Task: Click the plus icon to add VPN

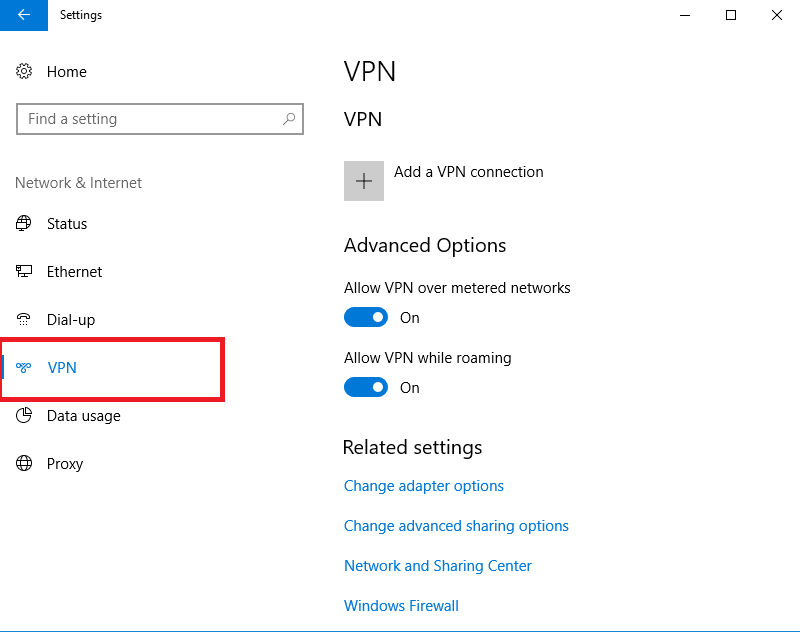Action: 364,181
